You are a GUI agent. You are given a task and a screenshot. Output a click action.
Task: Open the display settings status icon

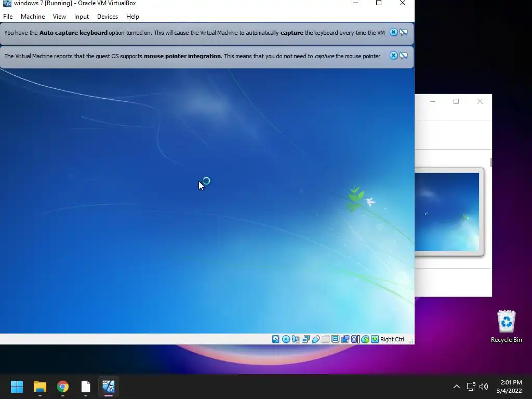point(335,339)
